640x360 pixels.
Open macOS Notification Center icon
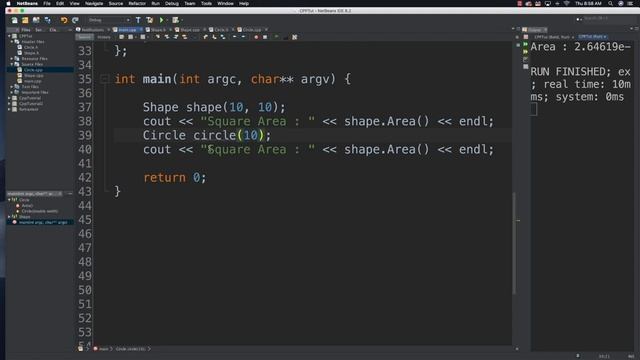631,3
